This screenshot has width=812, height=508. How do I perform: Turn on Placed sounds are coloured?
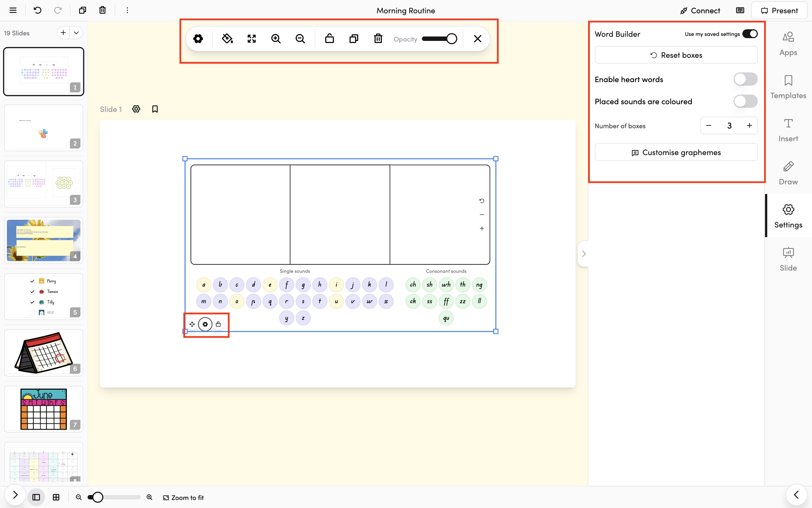tap(745, 101)
